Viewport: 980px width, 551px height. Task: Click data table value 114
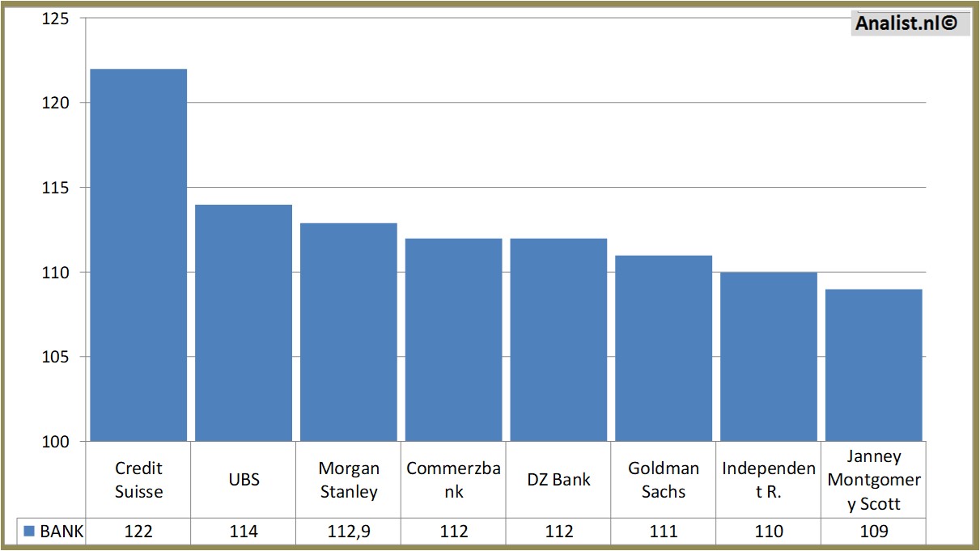point(244,532)
